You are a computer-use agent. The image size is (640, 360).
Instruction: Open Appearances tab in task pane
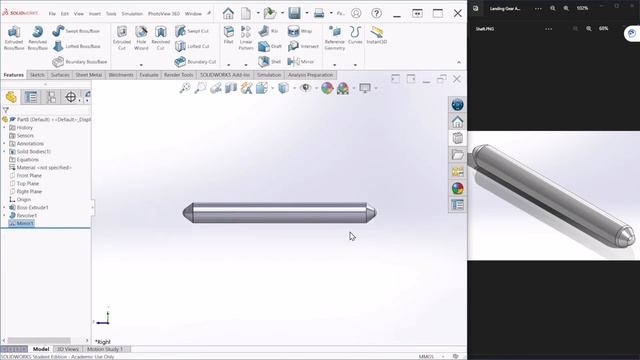point(458,188)
